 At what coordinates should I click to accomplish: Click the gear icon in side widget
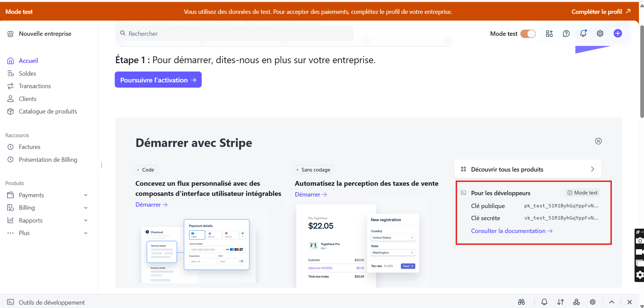pos(640,275)
